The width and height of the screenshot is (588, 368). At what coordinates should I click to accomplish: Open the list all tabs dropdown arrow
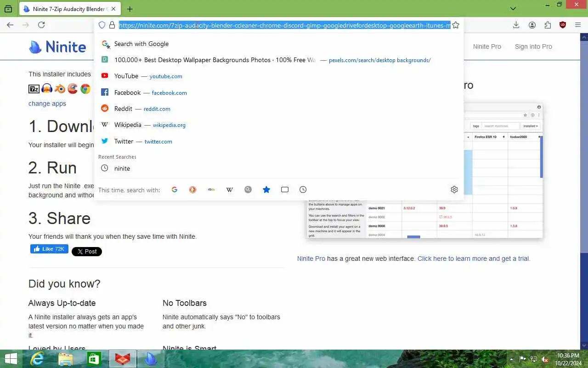coord(514,9)
